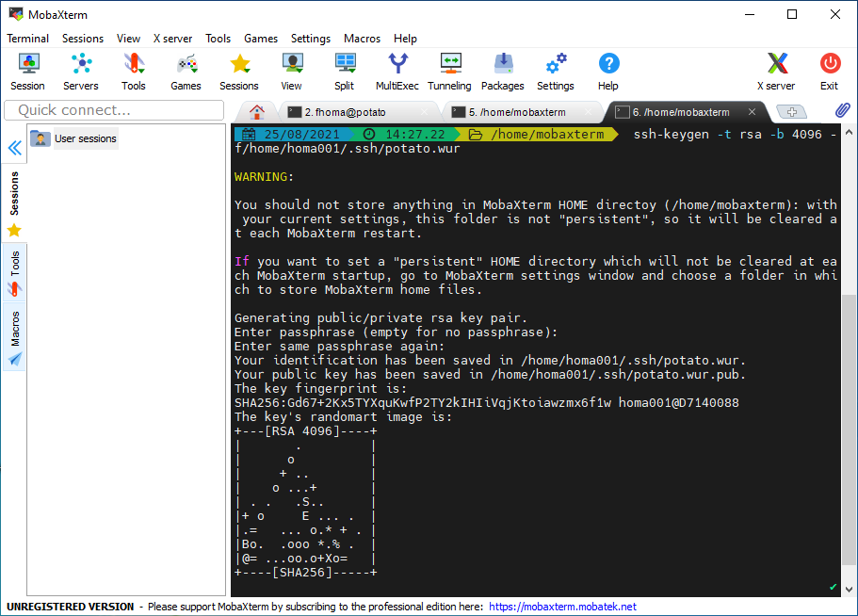Close tab 6. /home/mobaxterm
This screenshot has height=616, width=858.
pyautogui.click(x=752, y=111)
